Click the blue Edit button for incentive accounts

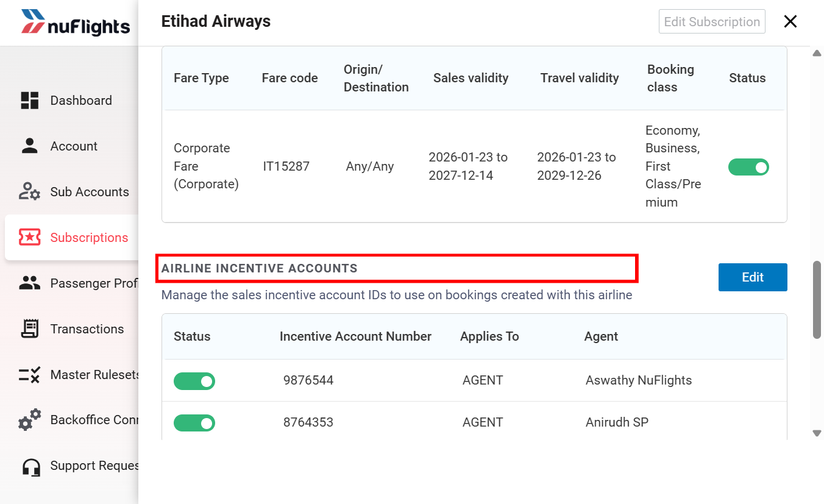[753, 277]
